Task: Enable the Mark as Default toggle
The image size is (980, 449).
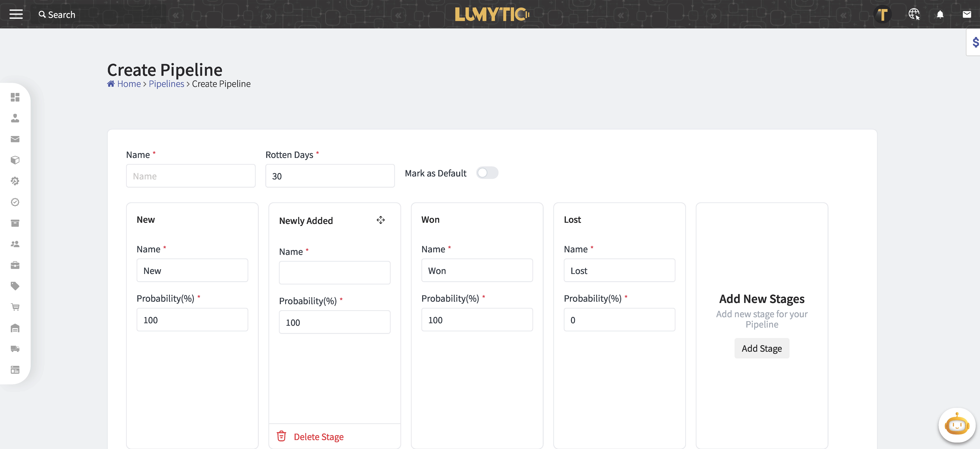Action: click(487, 173)
